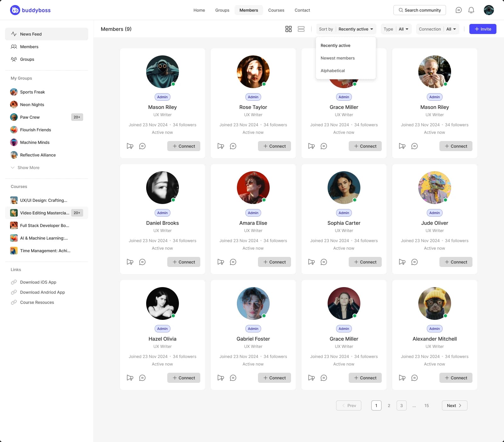
Task: Select 'Newest members' sorting option
Action: pos(337,58)
